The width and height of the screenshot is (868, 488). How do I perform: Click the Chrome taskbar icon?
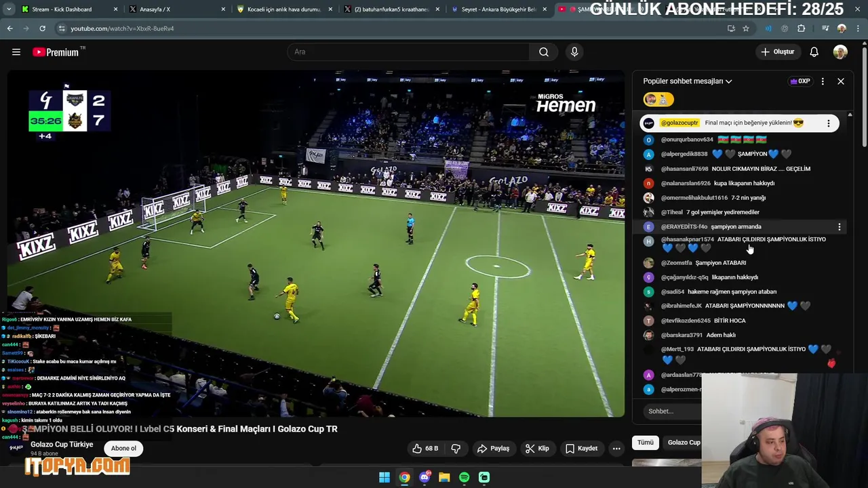coord(404,478)
